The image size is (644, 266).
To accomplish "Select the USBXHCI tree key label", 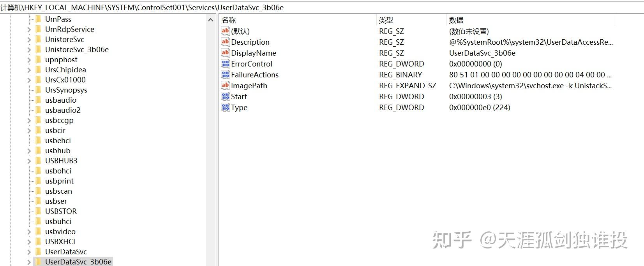I will click(x=60, y=241).
